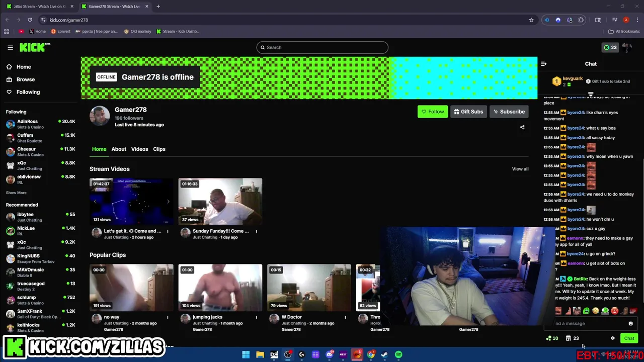
Task: Open options menu for Let's get it video
Action: click(x=168, y=231)
